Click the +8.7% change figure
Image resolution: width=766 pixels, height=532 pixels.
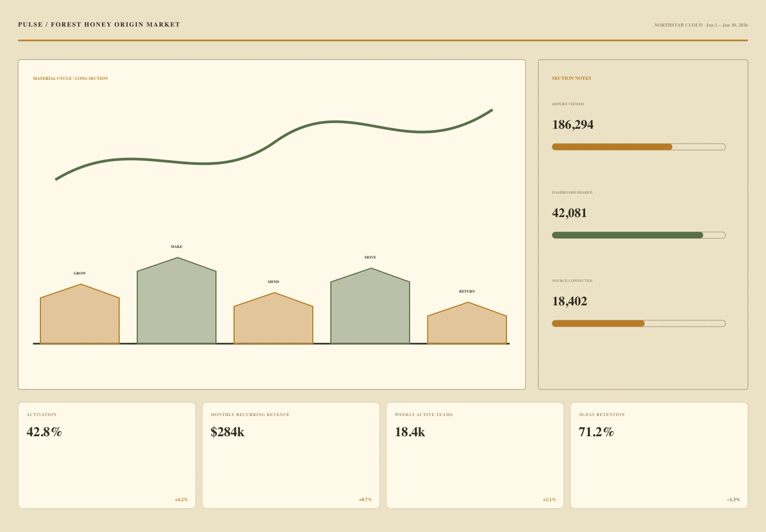(x=365, y=500)
